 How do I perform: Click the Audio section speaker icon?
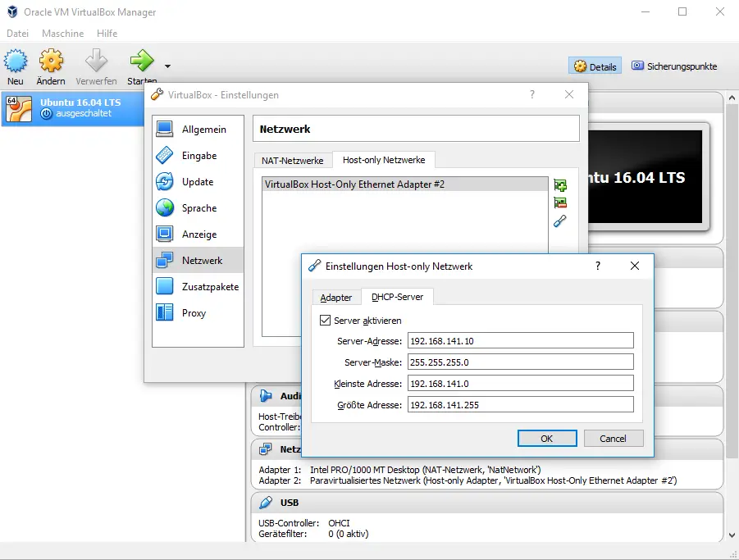point(266,396)
